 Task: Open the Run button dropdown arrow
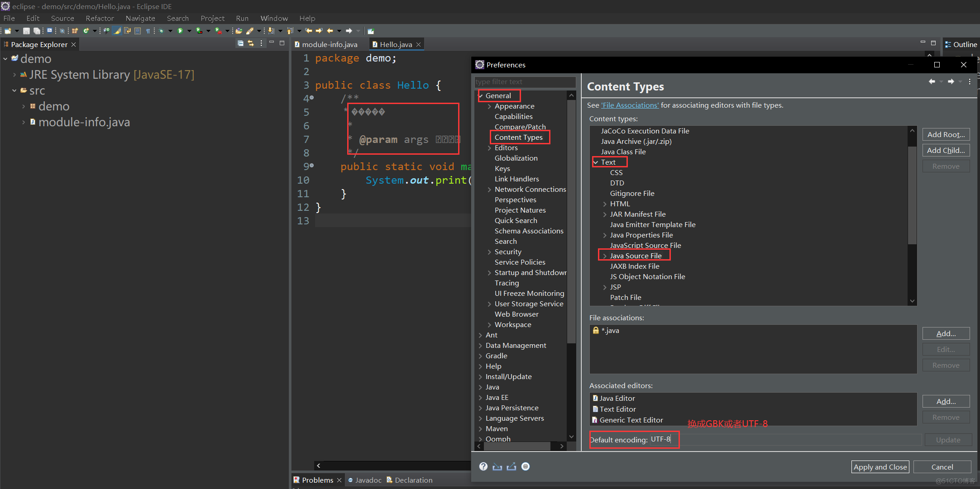click(x=189, y=31)
